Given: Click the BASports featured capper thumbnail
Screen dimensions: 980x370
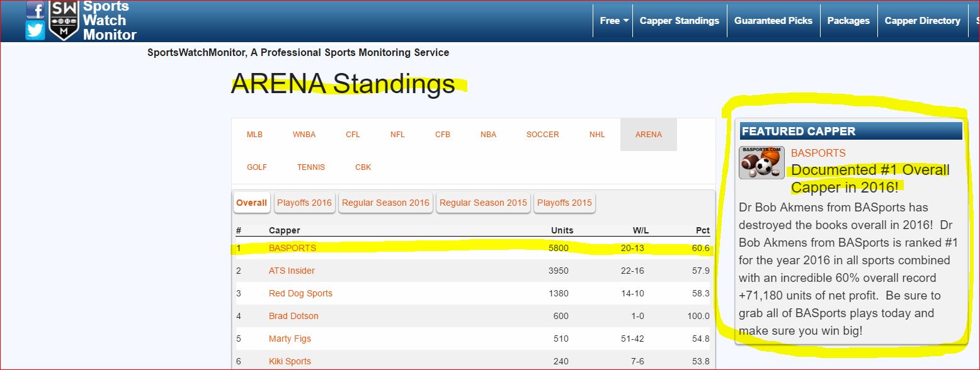Looking at the screenshot, I should (x=761, y=163).
